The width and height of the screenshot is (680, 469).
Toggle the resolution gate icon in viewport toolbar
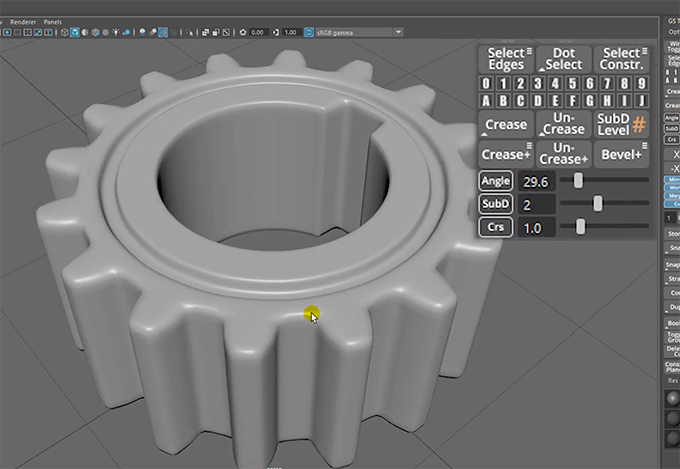click(x=7, y=33)
